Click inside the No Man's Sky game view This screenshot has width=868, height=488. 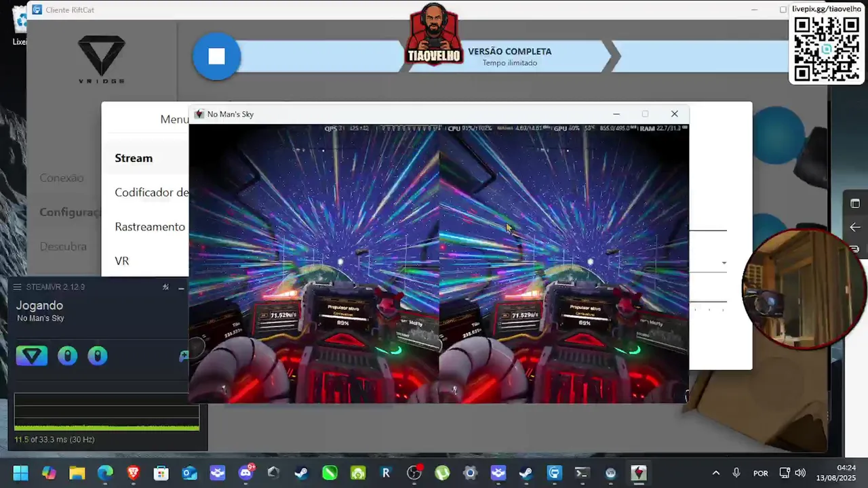439,264
